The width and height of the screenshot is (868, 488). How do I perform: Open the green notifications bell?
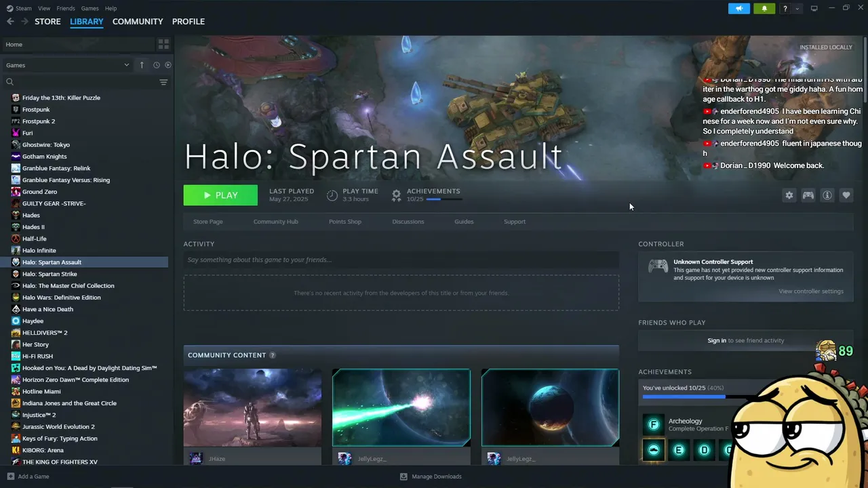[764, 8]
